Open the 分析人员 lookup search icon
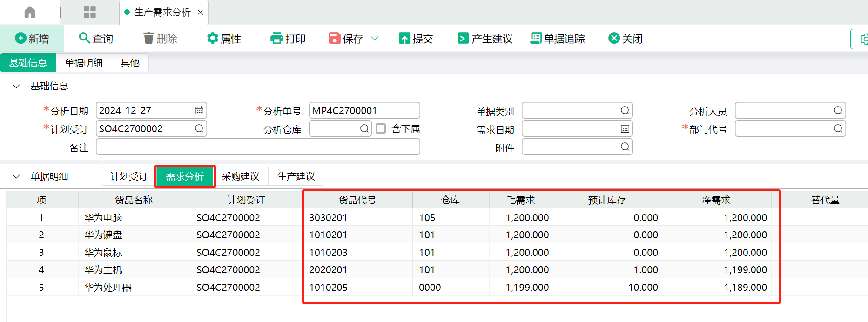 click(x=838, y=110)
